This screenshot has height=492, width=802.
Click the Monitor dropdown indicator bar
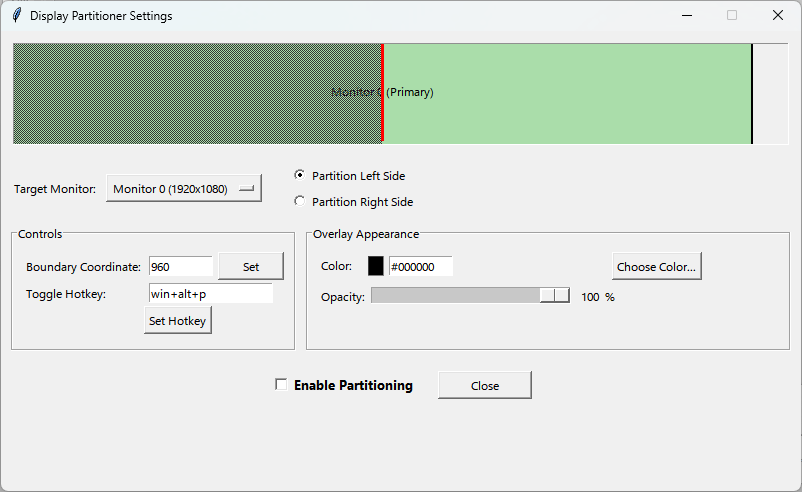pos(247,188)
